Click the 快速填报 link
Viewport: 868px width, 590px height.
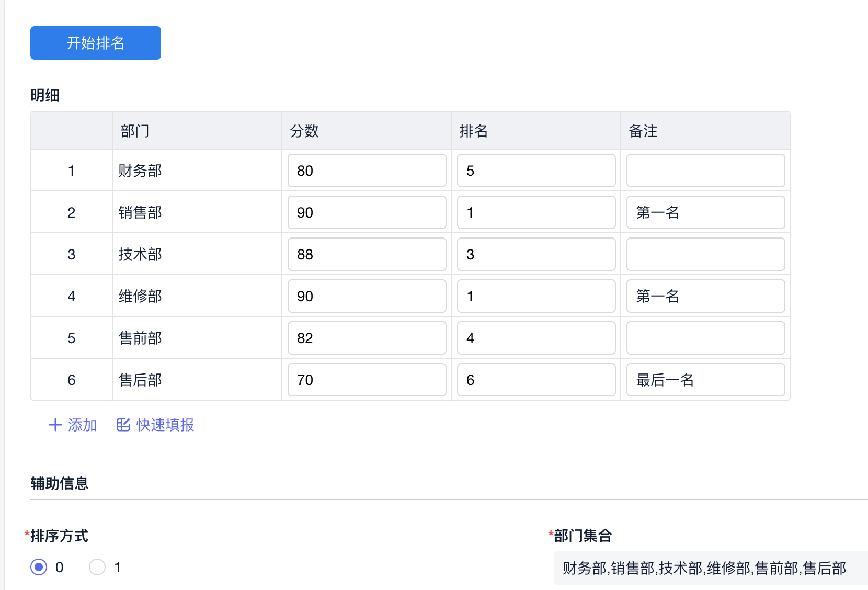(x=165, y=425)
